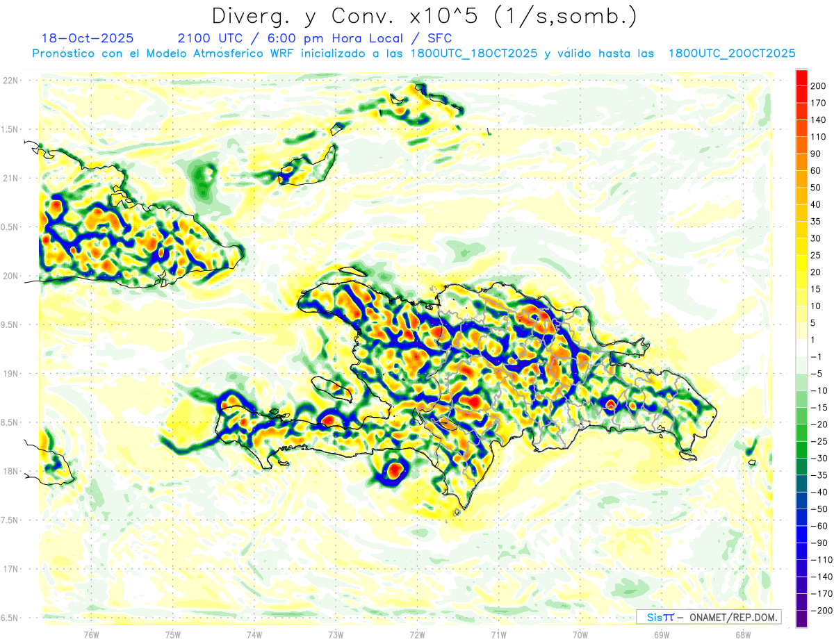Image resolution: width=834 pixels, height=644 pixels.
Task: Select the positive "140" color scale value
Action: tap(818, 119)
